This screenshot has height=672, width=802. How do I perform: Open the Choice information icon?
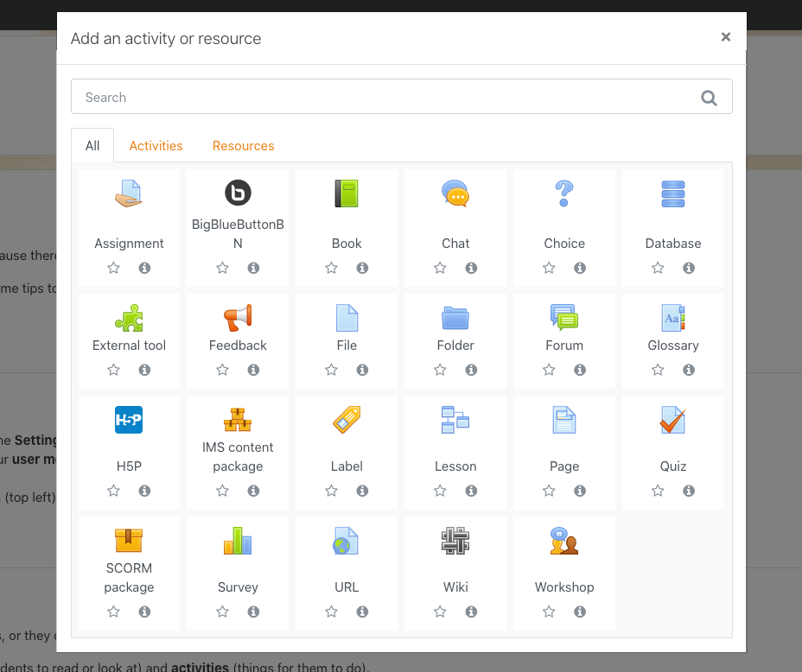[580, 267]
